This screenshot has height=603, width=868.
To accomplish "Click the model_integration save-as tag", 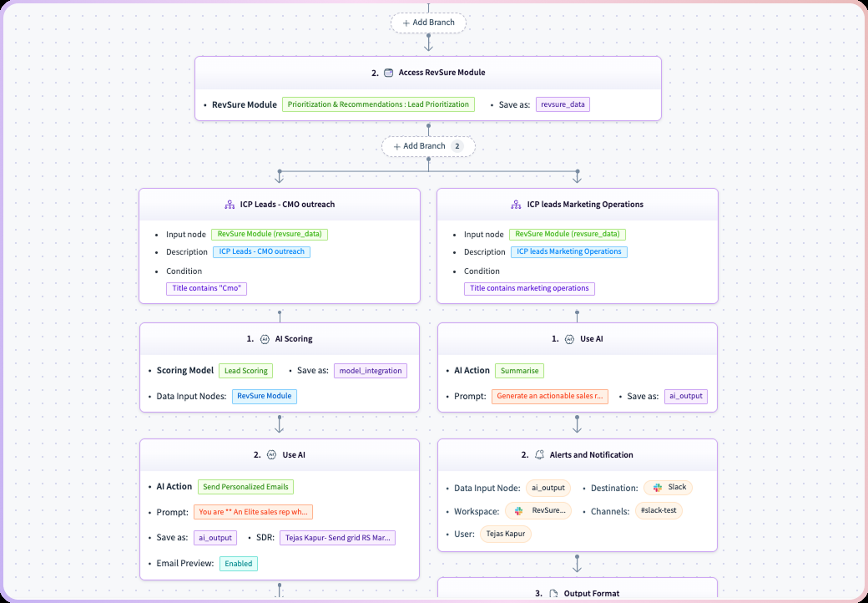I will (371, 371).
